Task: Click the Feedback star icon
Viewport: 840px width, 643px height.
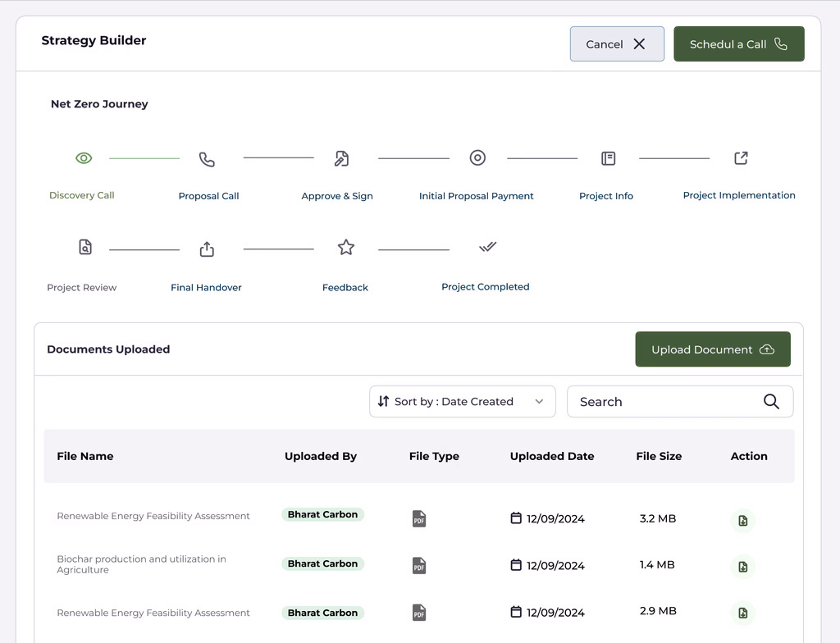Action: coord(346,247)
